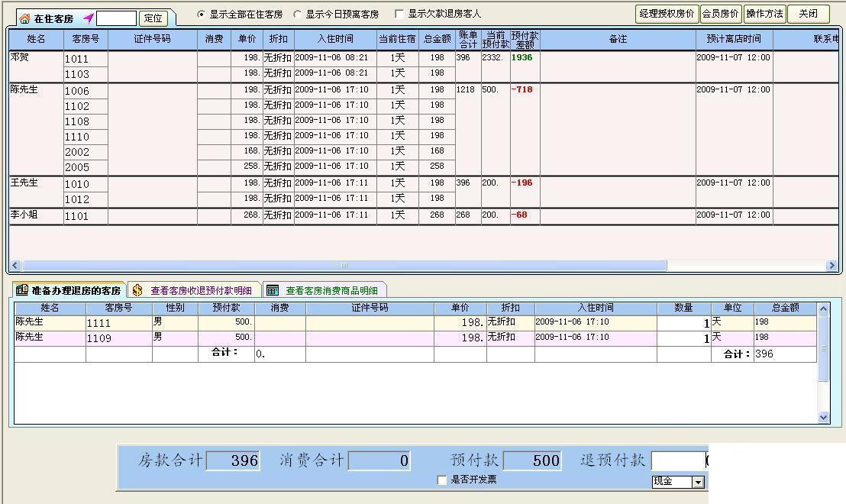Click the right scroll arrow of guest table

831,266
